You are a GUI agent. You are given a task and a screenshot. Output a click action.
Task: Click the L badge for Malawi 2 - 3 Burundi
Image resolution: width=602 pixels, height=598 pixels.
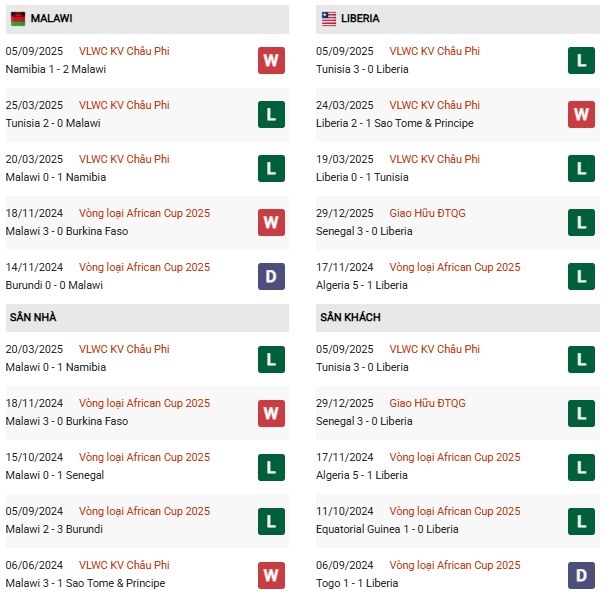pos(271,520)
